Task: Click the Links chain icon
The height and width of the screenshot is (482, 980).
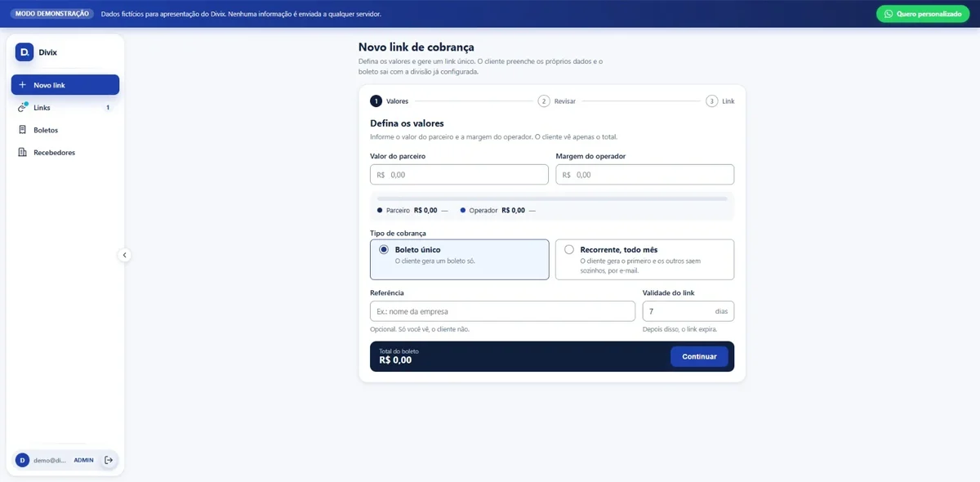Action: click(22, 108)
